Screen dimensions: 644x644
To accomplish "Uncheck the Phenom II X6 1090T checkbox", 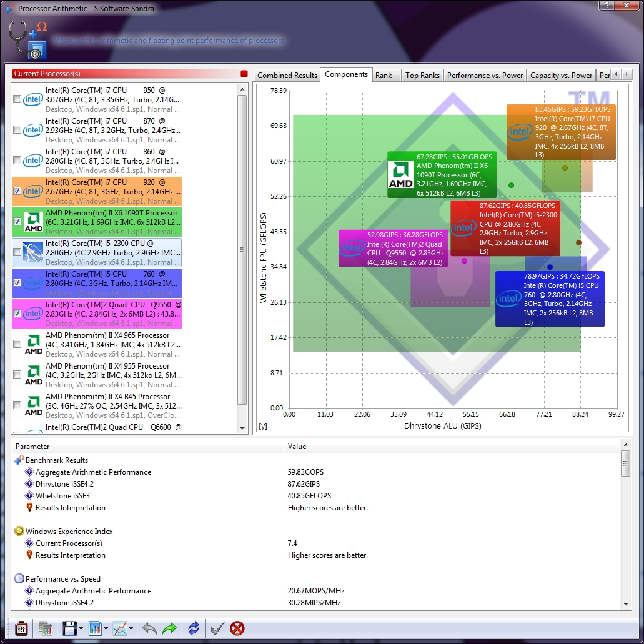I will pyautogui.click(x=17, y=221).
